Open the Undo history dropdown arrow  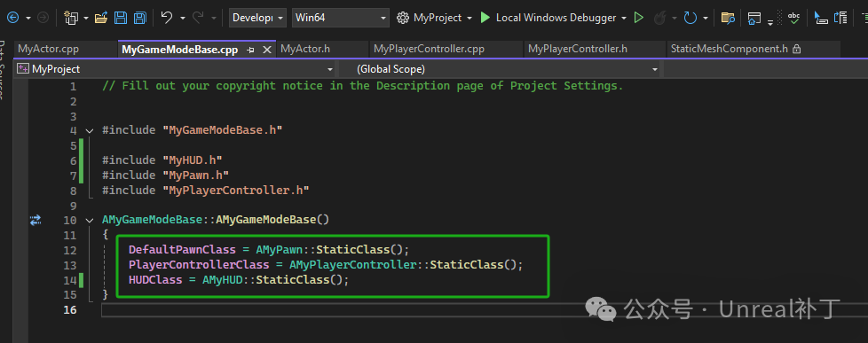(183, 19)
